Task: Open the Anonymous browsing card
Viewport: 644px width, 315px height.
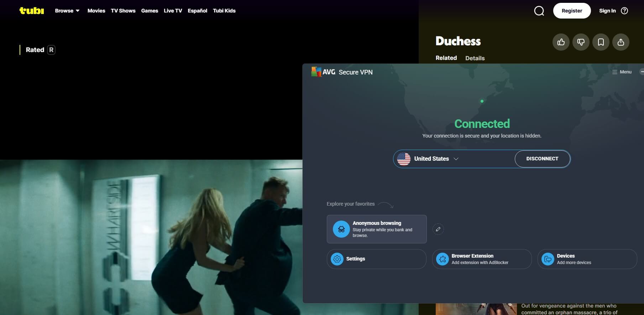Action: click(x=377, y=229)
